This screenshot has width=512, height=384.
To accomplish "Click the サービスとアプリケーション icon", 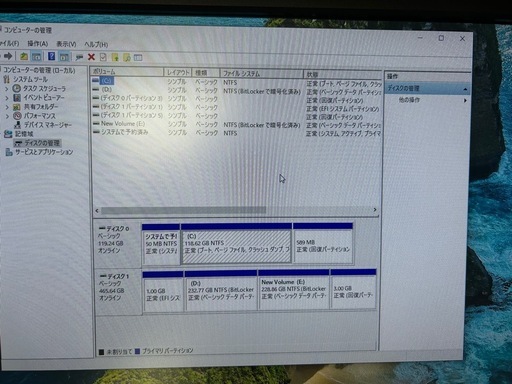I will coord(9,152).
